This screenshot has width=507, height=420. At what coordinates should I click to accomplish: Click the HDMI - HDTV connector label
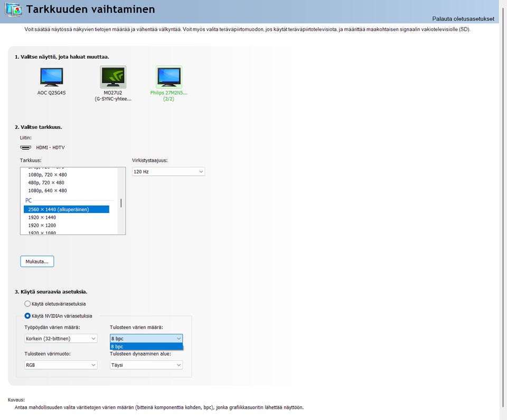[x=51, y=147]
